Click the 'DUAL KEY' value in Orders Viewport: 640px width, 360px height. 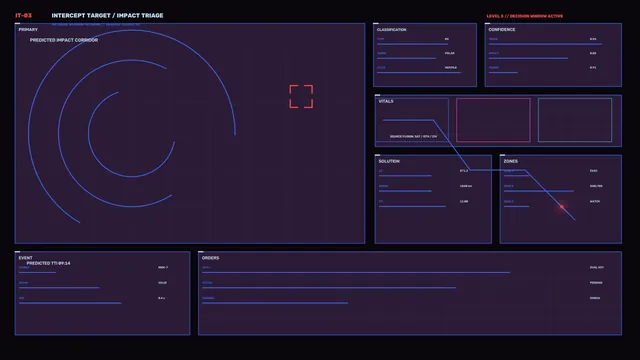(x=596, y=267)
